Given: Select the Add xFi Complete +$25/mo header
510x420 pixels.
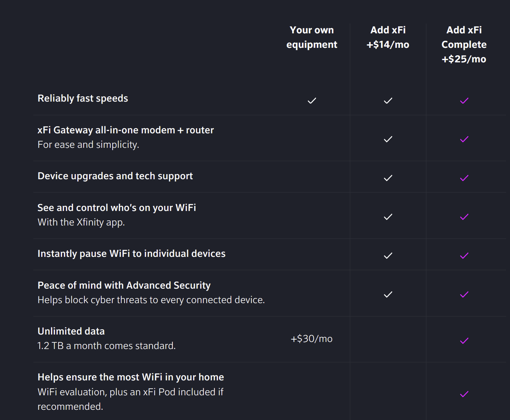Looking at the screenshot, I should tap(464, 44).
